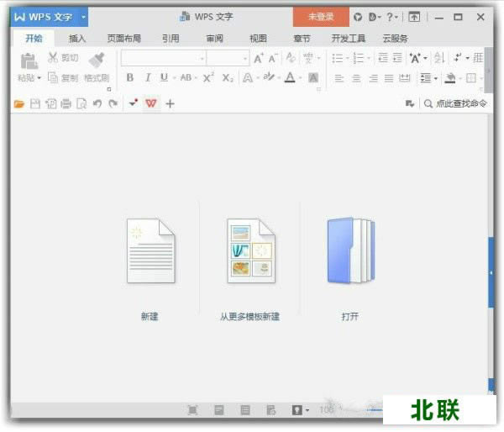Click the phonetic guide icon

(308, 58)
